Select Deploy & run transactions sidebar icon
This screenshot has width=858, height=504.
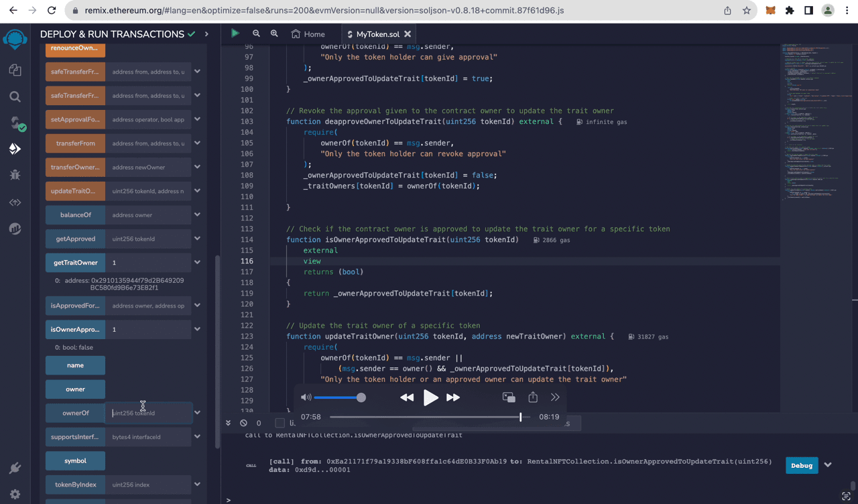coord(15,149)
